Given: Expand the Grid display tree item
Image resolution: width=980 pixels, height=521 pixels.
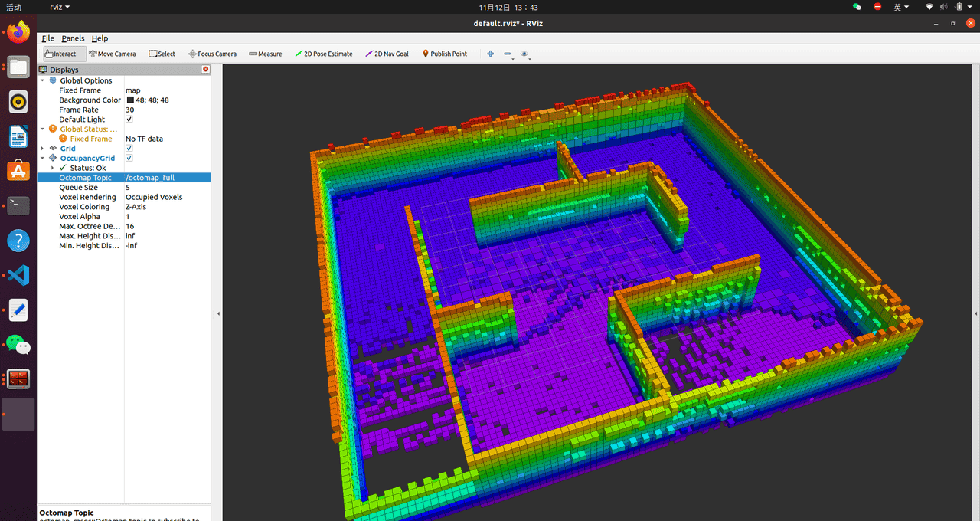Looking at the screenshot, I should [43, 149].
